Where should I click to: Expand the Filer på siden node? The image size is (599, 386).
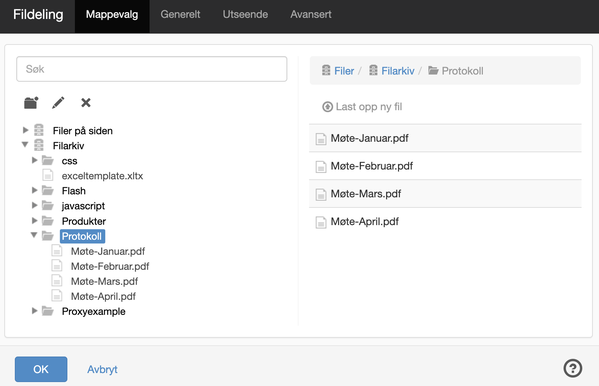pyautogui.click(x=25, y=130)
